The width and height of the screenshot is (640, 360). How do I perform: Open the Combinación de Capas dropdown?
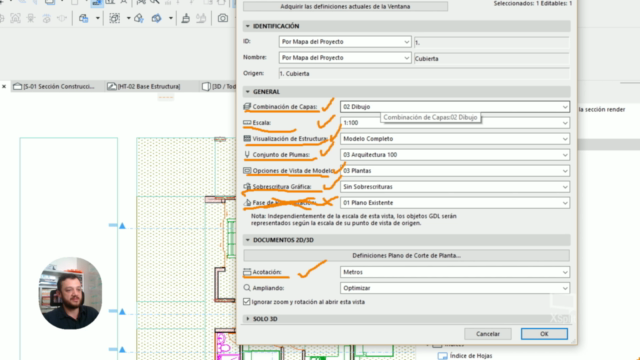[x=455, y=107]
